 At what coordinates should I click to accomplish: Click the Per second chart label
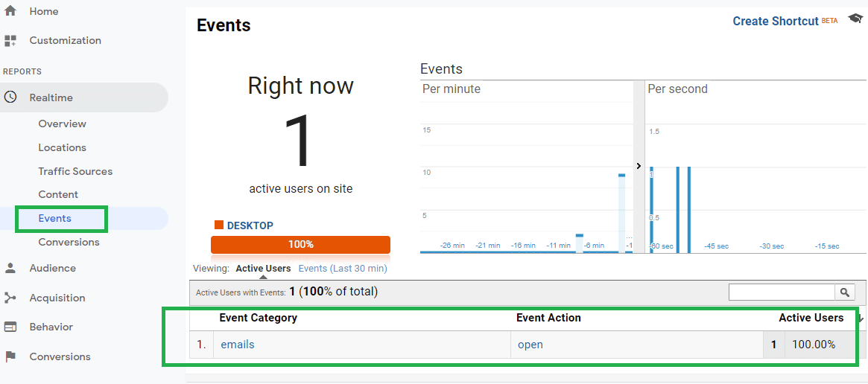(x=677, y=89)
